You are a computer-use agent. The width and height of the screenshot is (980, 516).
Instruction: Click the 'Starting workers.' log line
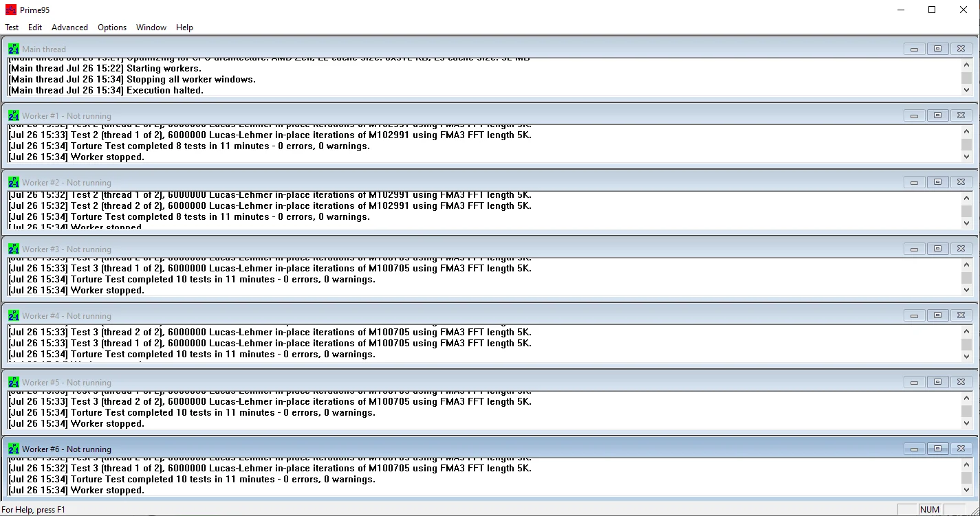point(105,68)
